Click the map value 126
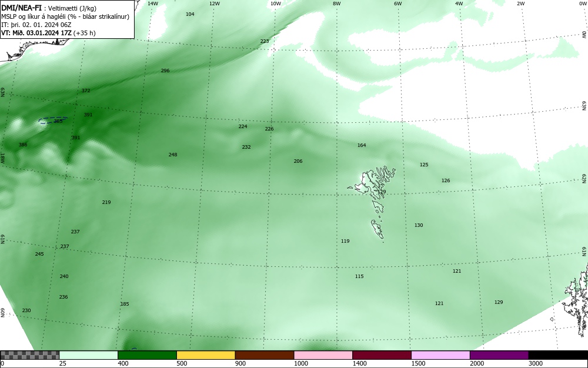Viewport: 588px width, 368px height. tap(446, 180)
